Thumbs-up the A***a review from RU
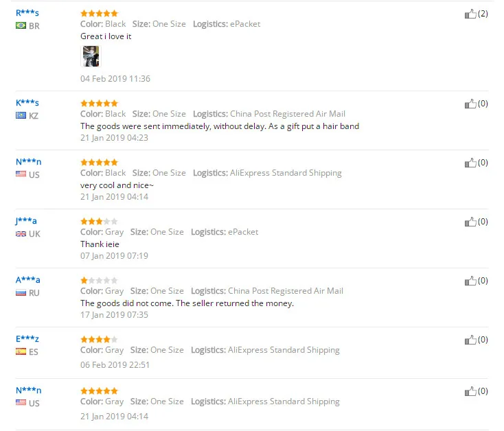 (470, 281)
